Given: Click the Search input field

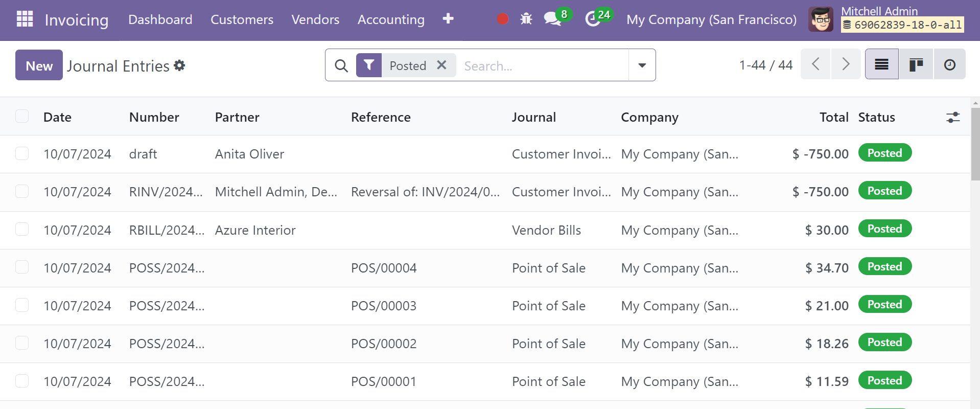Looking at the screenshot, I should pyautogui.click(x=542, y=66).
